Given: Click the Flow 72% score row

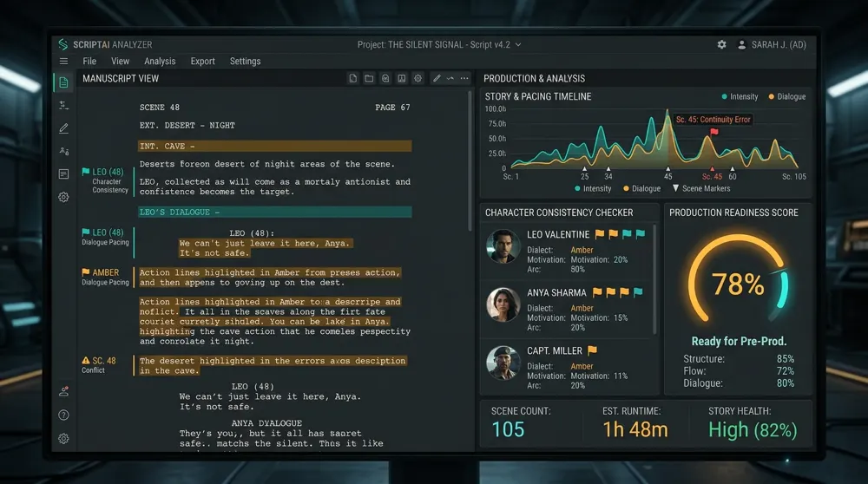Looking at the screenshot, I should [739, 371].
